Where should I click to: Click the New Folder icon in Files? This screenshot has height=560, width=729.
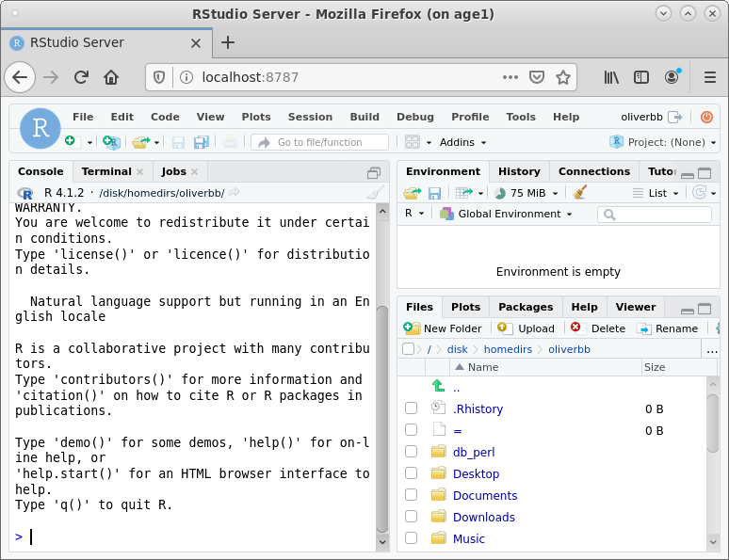(413, 328)
